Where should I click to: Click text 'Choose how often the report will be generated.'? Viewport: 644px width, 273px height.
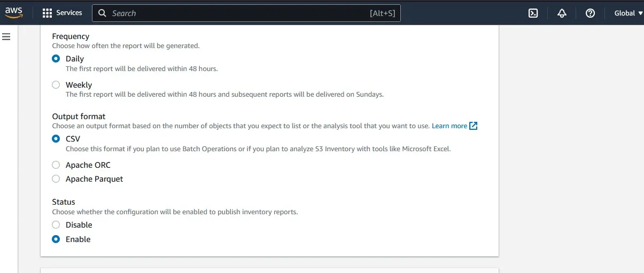click(126, 46)
